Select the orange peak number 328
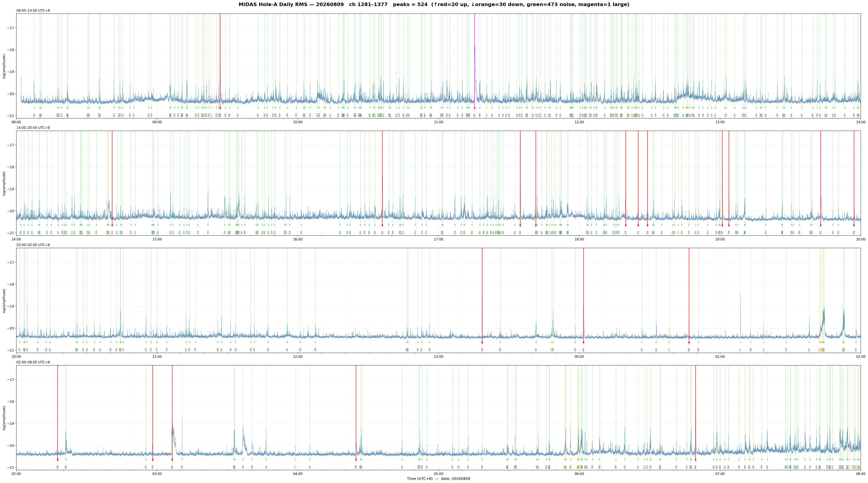868x483 pixels. [x=678, y=232]
